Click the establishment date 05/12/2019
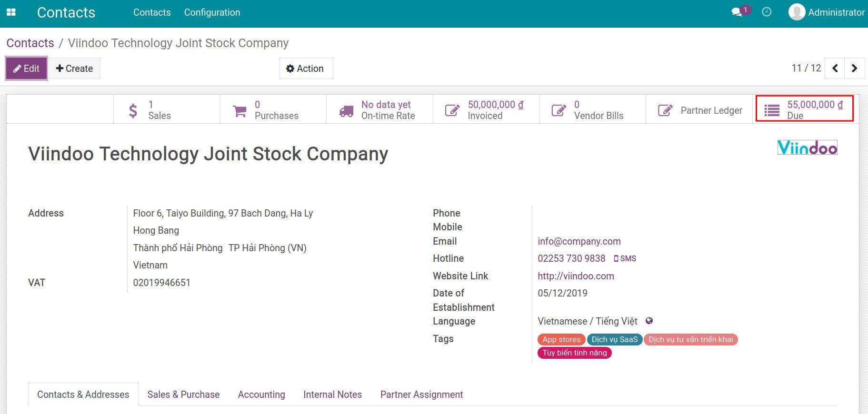The image size is (868, 414). tap(562, 293)
